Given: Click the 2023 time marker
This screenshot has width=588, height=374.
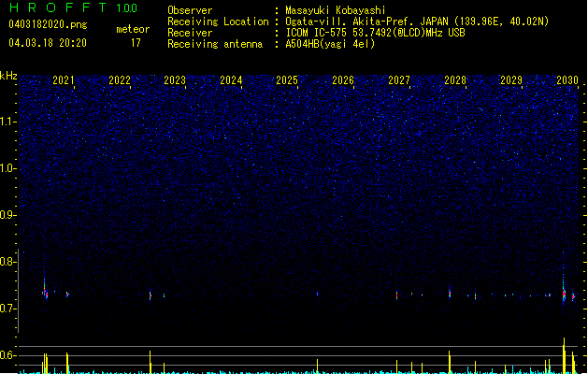Looking at the screenshot, I should pyautogui.click(x=175, y=80).
